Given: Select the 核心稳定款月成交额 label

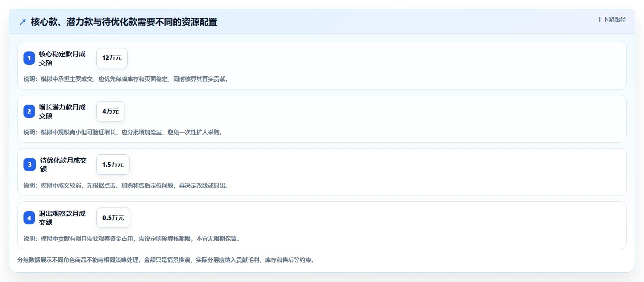Looking at the screenshot, I should (62, 58).
